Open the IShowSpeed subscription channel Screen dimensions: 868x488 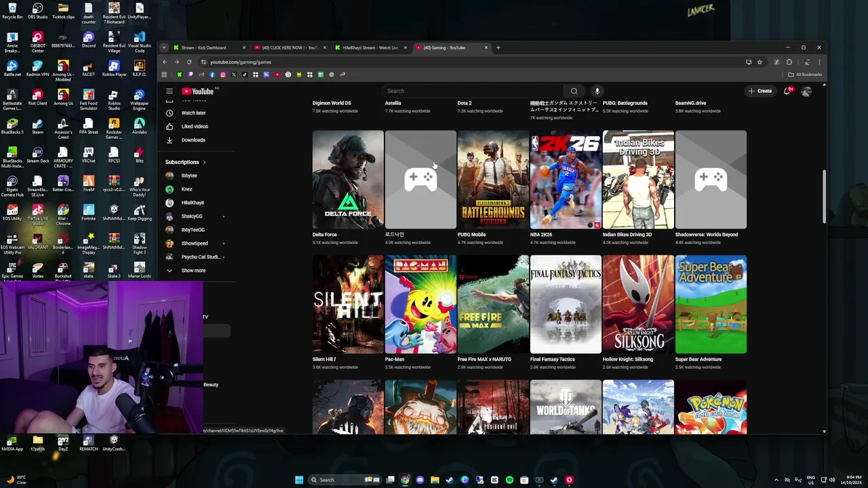[193, 243]
